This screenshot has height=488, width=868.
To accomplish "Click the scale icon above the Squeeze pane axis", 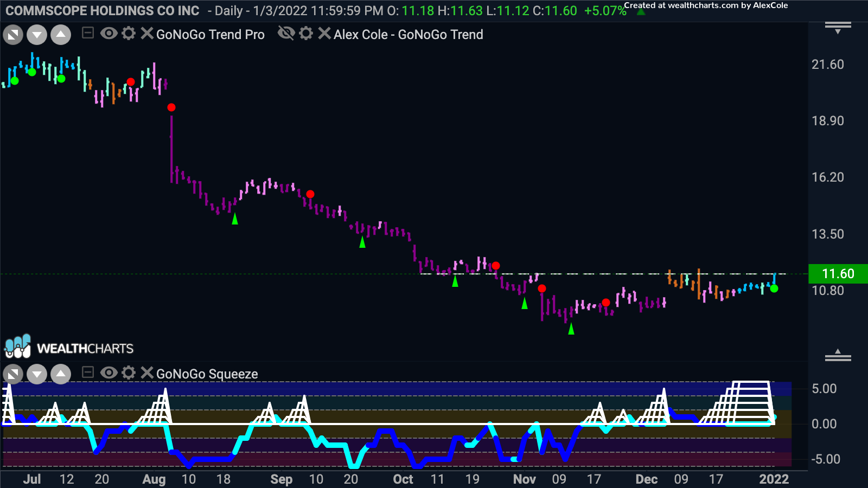I will tap(838, 356).
